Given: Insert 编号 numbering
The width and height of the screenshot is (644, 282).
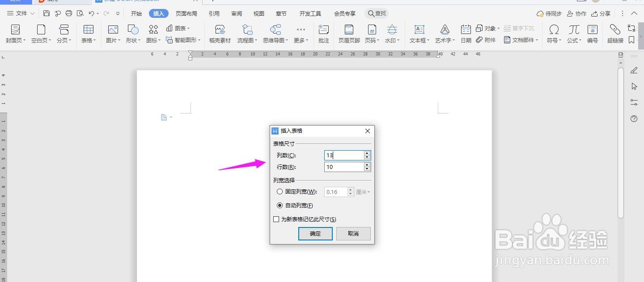Looking at the screenshot, I should coord(593,34).
